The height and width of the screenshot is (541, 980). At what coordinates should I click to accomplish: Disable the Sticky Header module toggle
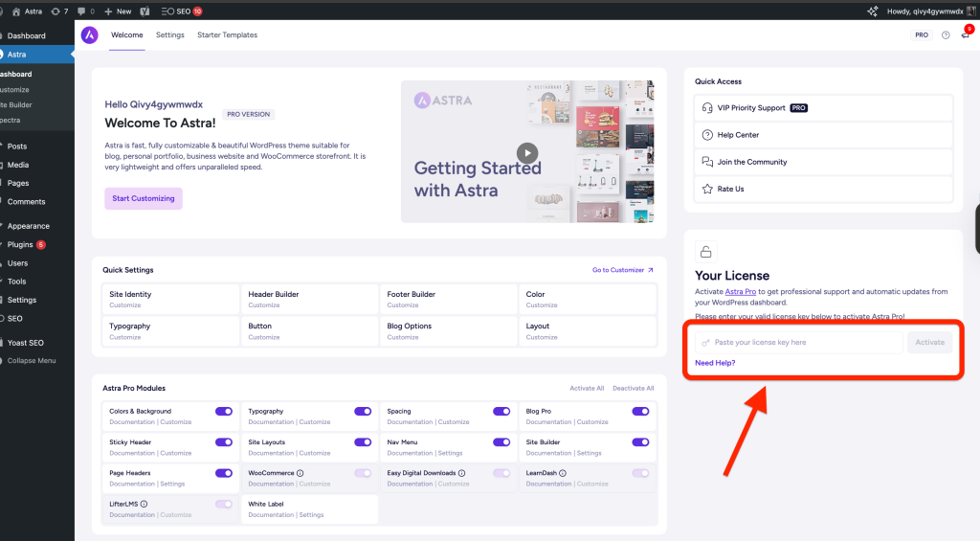click(223, 442)
